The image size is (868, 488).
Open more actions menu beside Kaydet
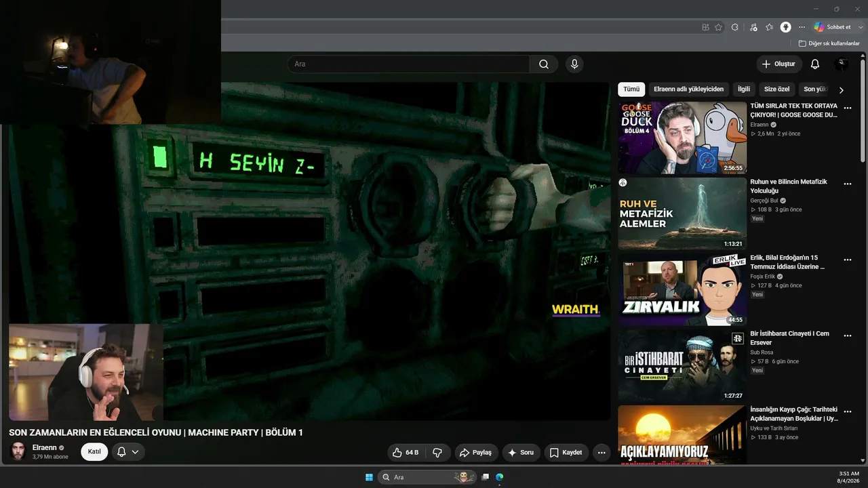(601, 453)
